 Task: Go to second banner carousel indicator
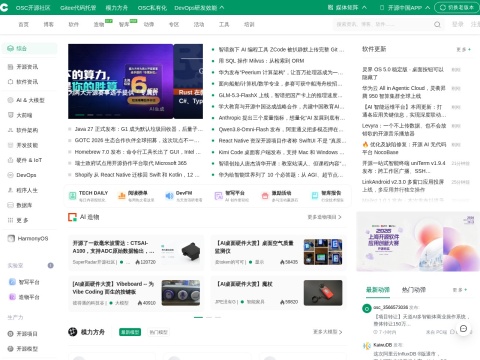[x=90, y=114]
